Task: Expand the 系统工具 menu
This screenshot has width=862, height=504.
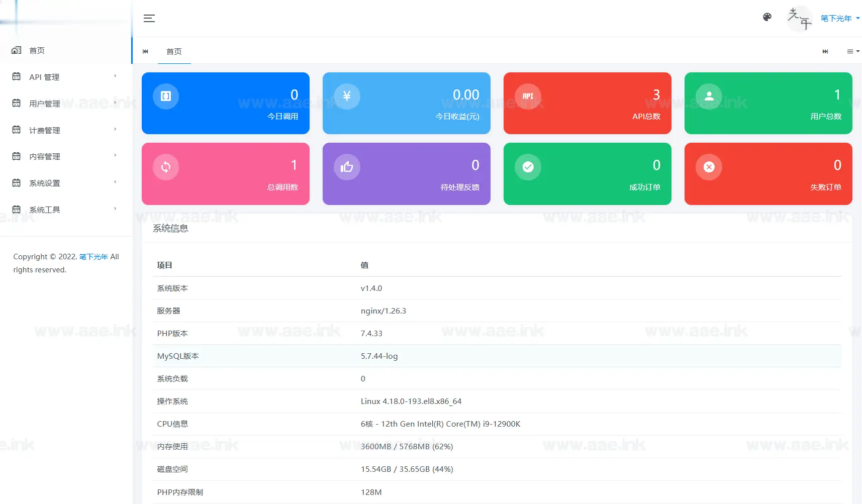Action: click(x=66, y=210)
